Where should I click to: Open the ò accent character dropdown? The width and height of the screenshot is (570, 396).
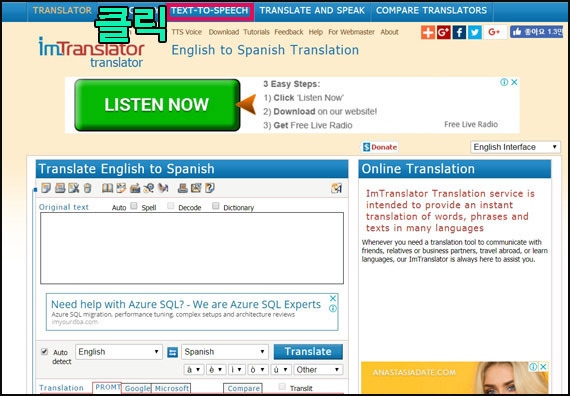coord(258,370)
